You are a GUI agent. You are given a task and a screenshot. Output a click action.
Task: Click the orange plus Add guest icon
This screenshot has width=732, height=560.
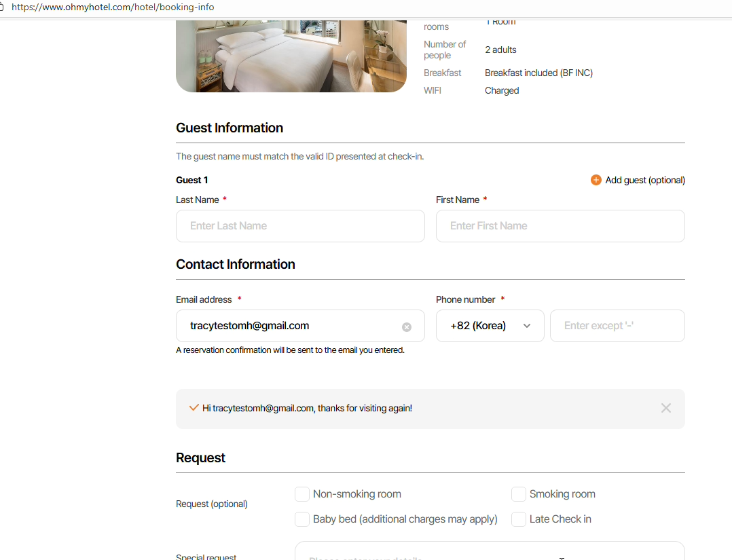click(596, 180)
